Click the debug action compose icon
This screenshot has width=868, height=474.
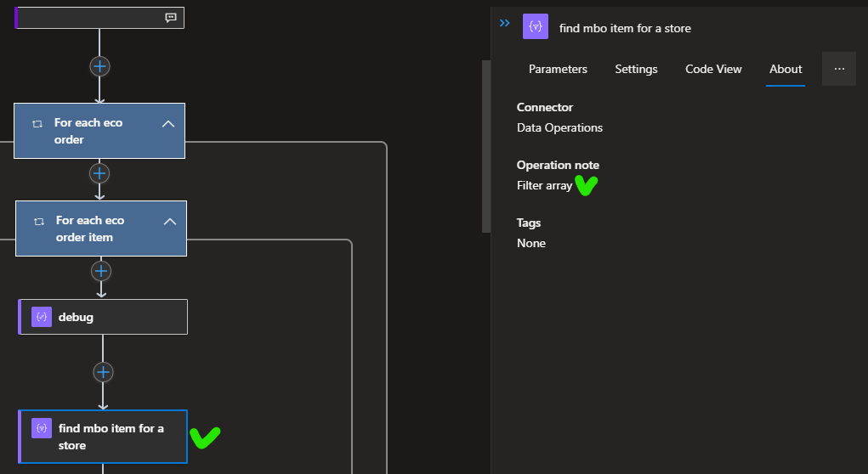(x=42, y=317)
